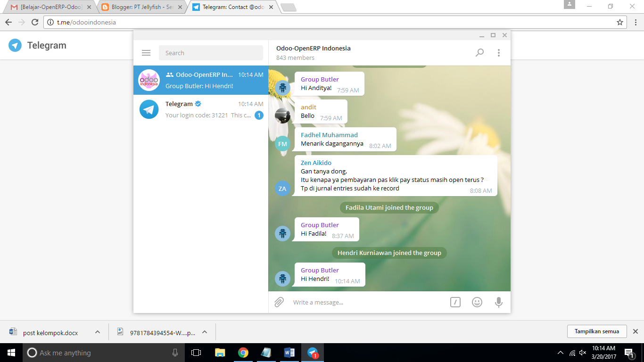Screen dimensions: 644x362
Task: Open Telegram app from taskbar
Action: tap(313, 353)
